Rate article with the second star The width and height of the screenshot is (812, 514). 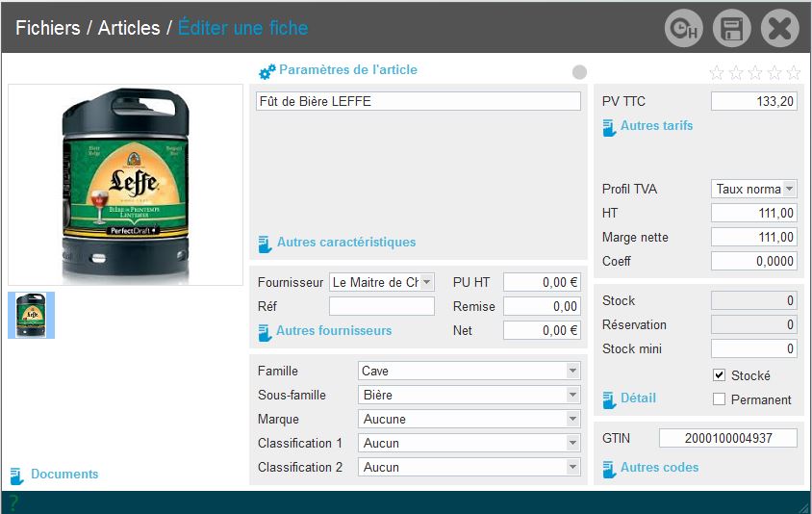point(736,72)
